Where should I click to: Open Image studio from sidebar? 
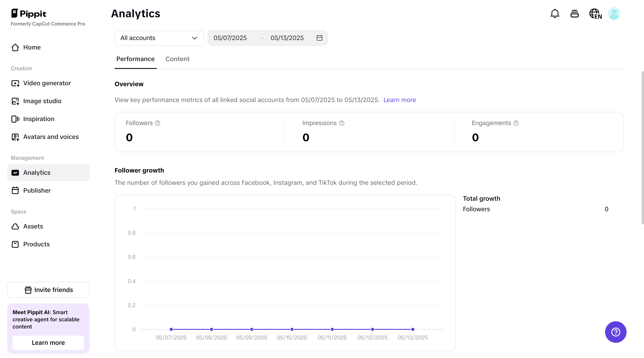[x=42, y=101]
